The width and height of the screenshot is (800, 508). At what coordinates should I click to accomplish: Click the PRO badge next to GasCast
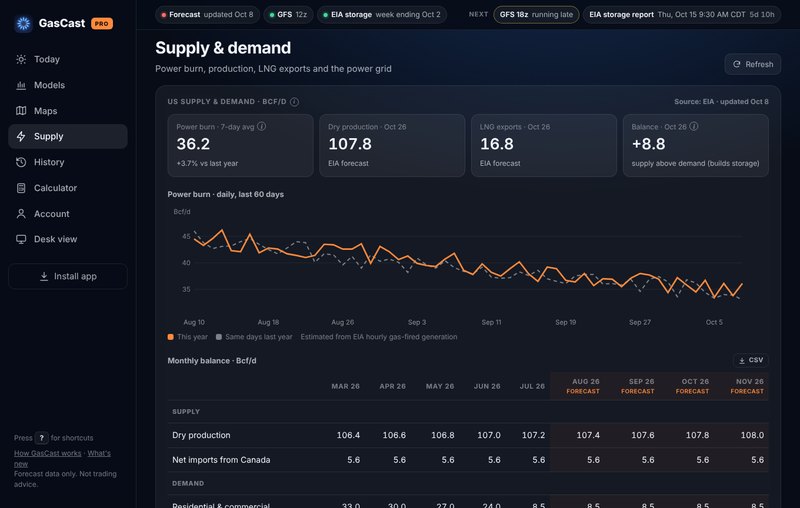coord(102,23)
